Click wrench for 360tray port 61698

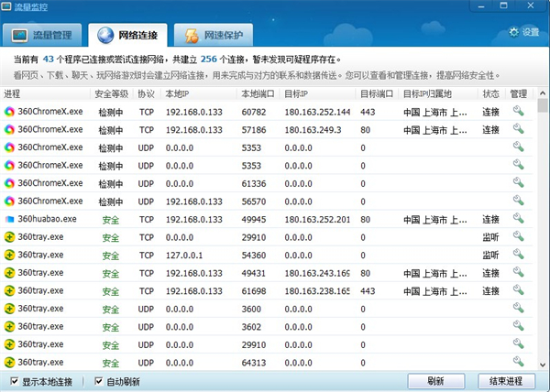click(518, 290)
